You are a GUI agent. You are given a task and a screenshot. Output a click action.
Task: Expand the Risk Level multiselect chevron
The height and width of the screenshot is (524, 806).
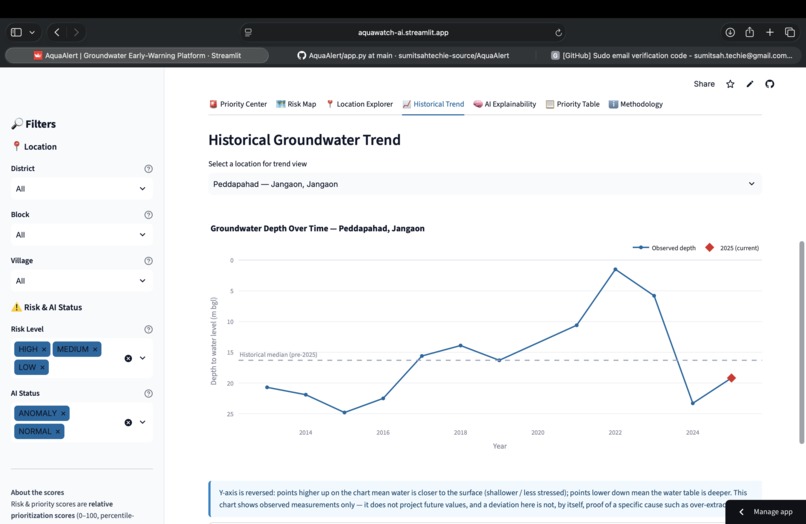[x=142, y=358]
